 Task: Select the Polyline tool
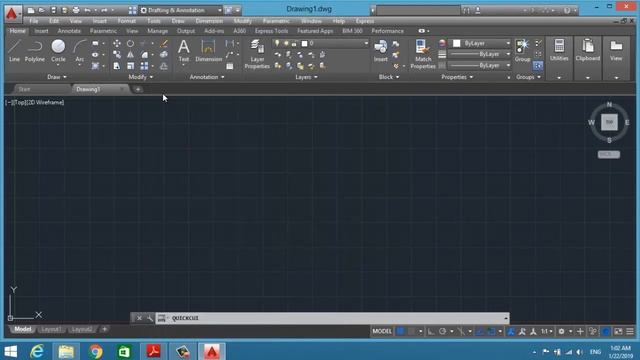[35, 51]
